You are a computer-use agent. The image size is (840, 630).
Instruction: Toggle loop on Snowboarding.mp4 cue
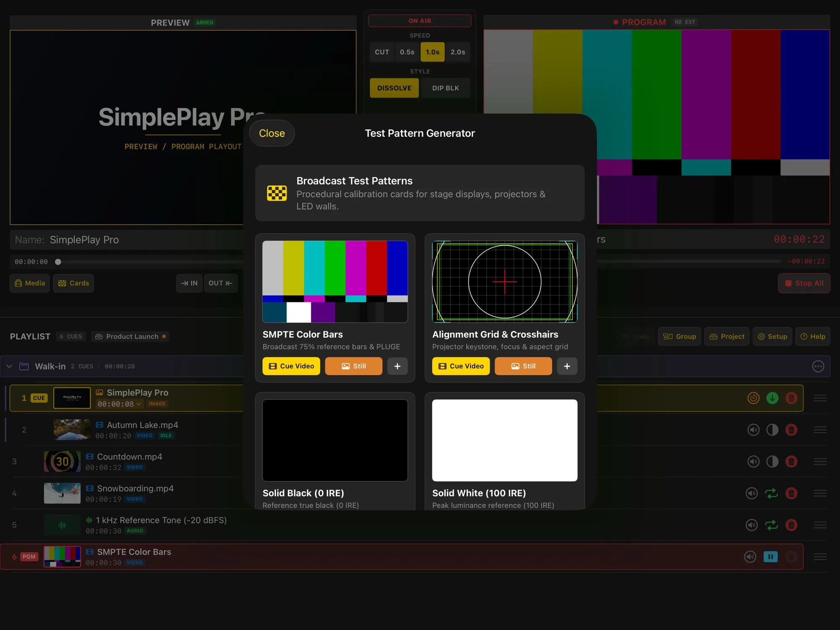tap(772, 493)
